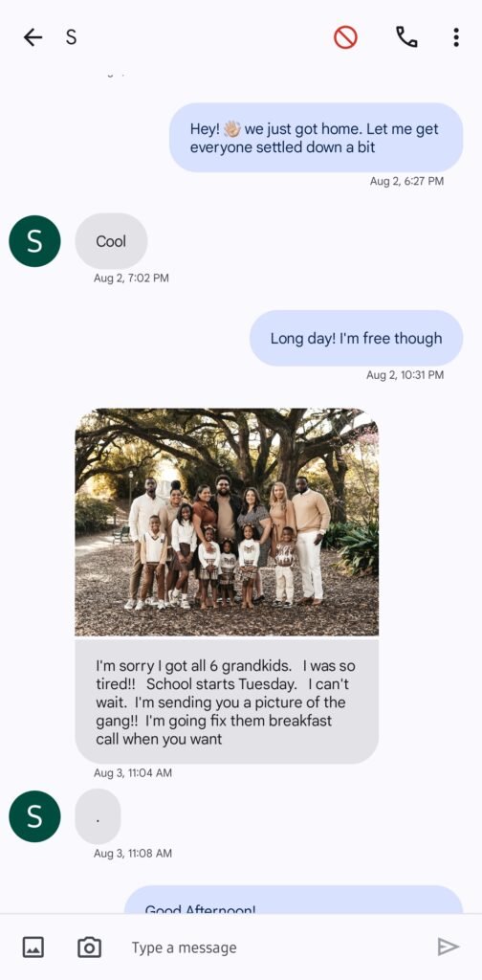The image size is (482, 980).
Task: Tap the Cool message bubble
Action: coord(111,241)
